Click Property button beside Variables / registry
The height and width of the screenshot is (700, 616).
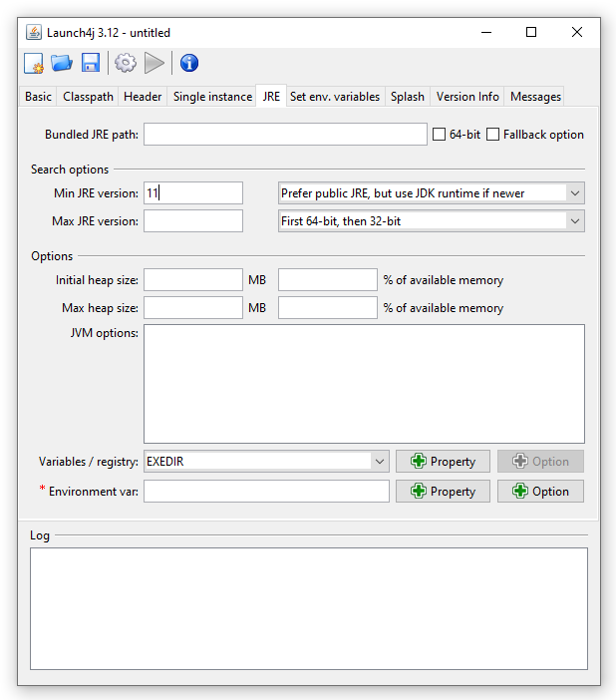pyautogui.click(x=443, y=461)
